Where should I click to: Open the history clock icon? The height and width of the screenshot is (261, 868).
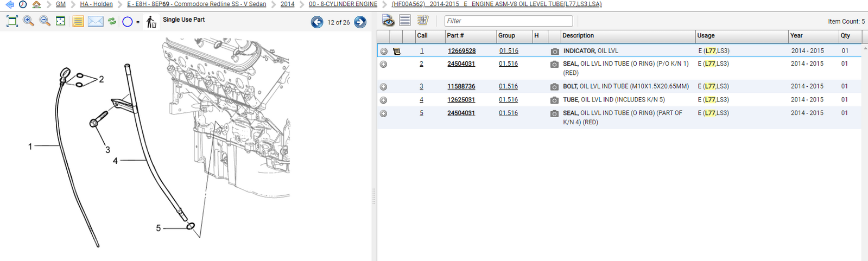(23, 4)
